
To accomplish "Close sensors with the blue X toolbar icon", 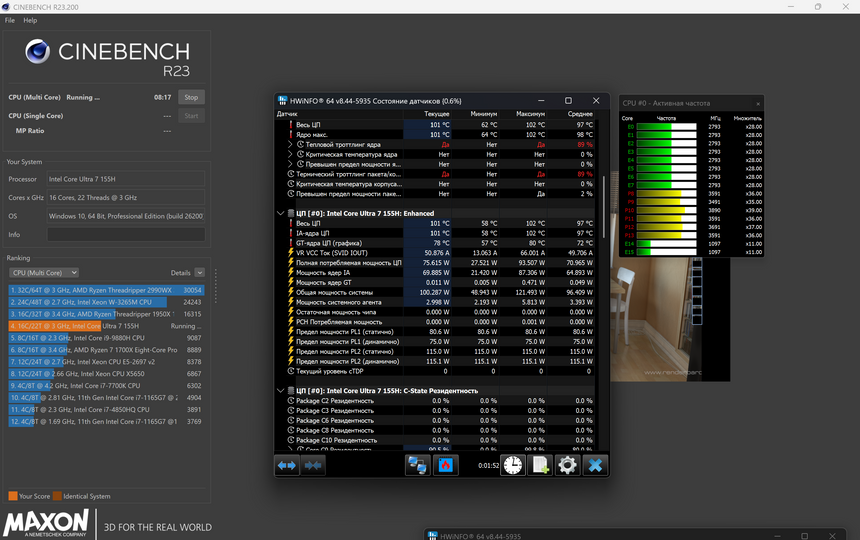I will pyautogui.click(x=595, y=466).
